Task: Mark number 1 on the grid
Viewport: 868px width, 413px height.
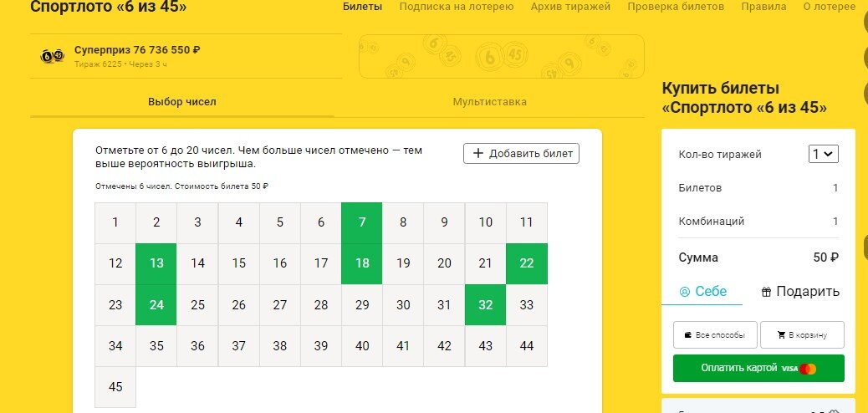Action: tap(115, 222)
